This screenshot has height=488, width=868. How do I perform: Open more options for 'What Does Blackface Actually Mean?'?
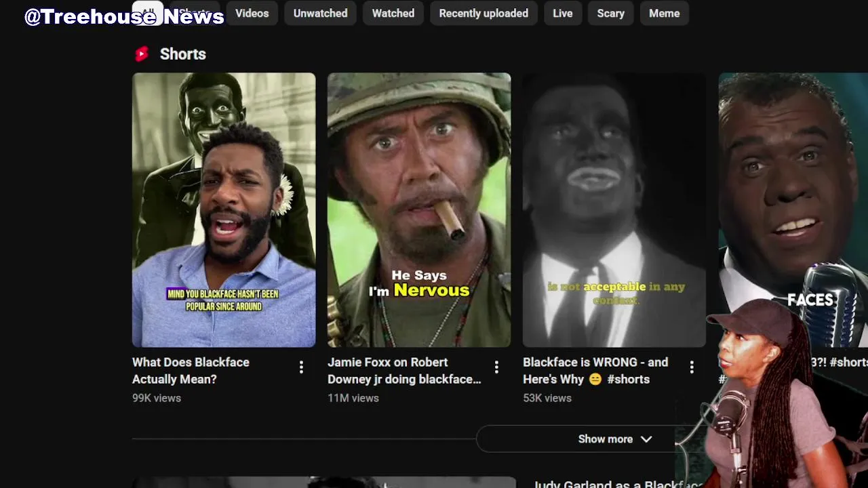tap(301, 367)
